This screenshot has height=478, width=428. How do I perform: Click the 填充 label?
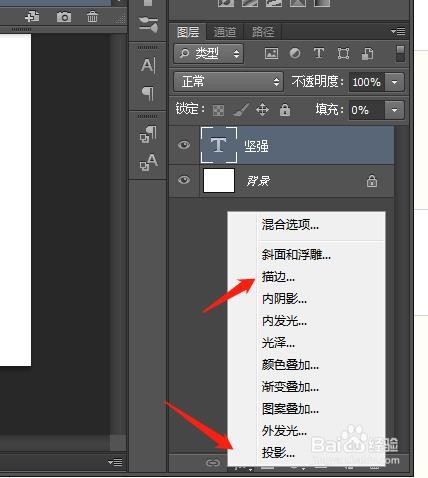(329, 109)
